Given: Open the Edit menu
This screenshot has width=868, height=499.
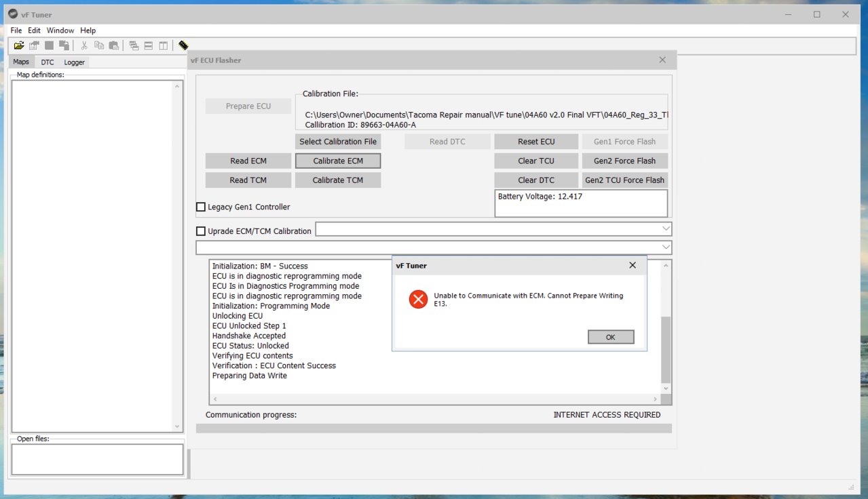Looking at the screenshot, I should click(34, 31).
